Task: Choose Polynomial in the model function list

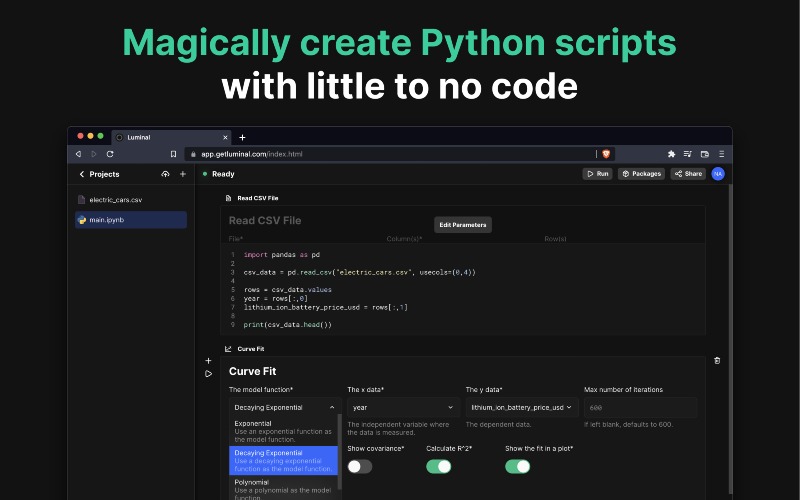Action: pyautogui.click(x=284, y=485)
